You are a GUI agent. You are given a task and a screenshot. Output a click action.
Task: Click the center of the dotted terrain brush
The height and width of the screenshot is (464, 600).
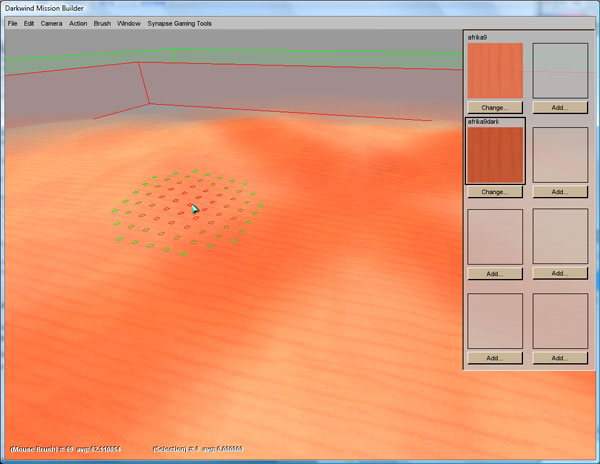tap(186, 211)
